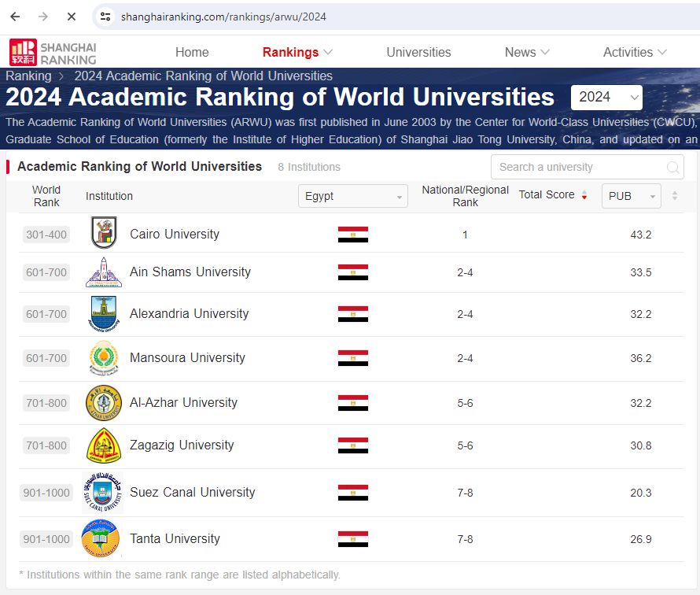
Task: Click the search magnifier icon
Action: pyautogui.click(x=673, y=168)
